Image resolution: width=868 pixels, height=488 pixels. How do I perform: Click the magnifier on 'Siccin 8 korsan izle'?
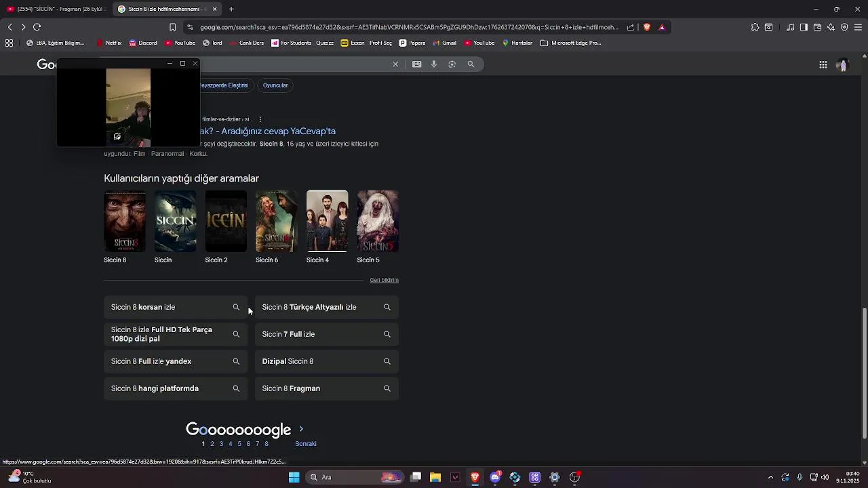point(236,307)
